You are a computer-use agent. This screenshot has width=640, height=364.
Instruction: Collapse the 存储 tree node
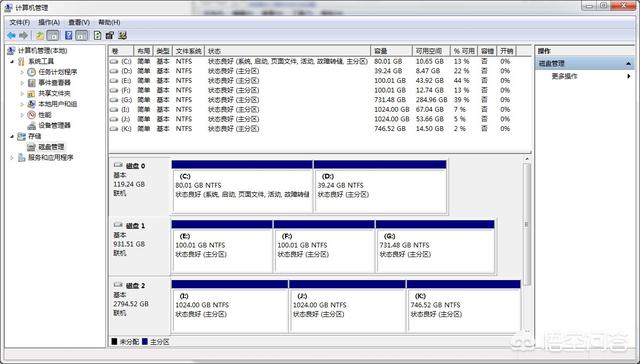point(12,136)
